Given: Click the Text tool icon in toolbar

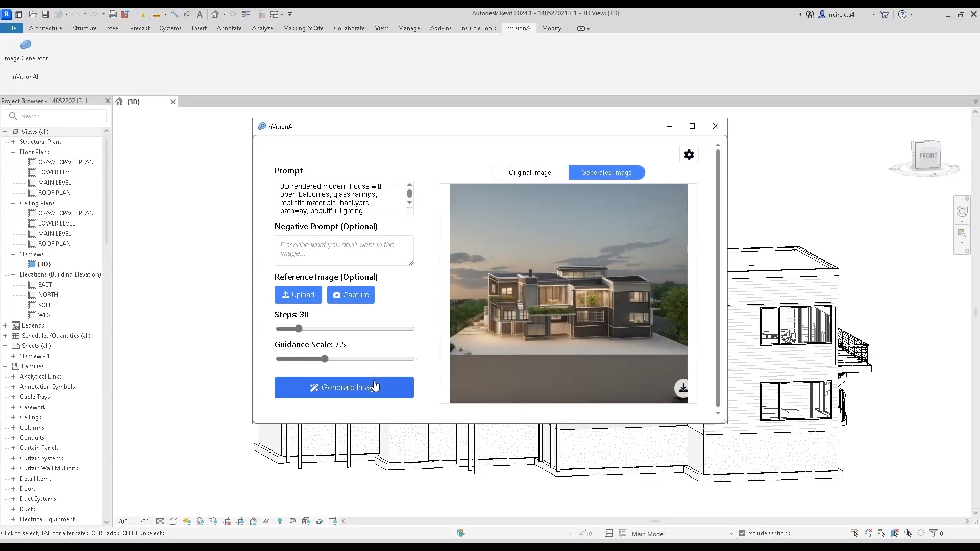Looking at the screenshot, I should coord(200,14).
